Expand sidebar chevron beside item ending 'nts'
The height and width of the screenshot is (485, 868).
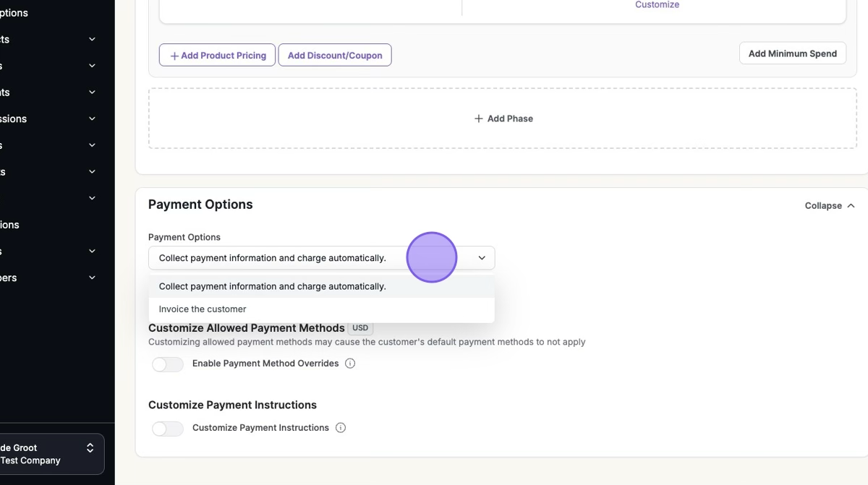pos(92,93)
